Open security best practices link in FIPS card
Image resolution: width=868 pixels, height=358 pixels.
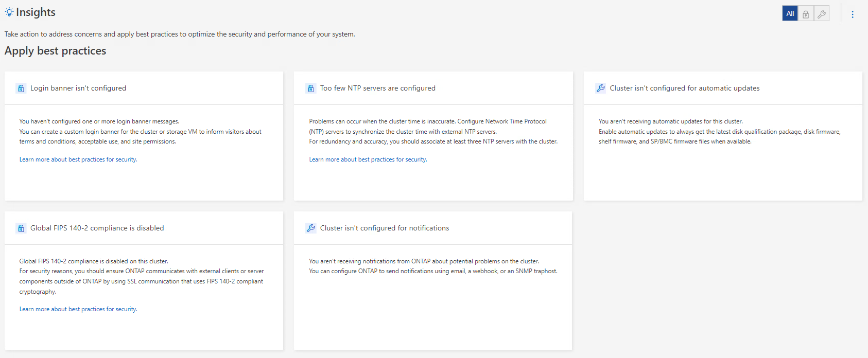click(x=78, y=309)
